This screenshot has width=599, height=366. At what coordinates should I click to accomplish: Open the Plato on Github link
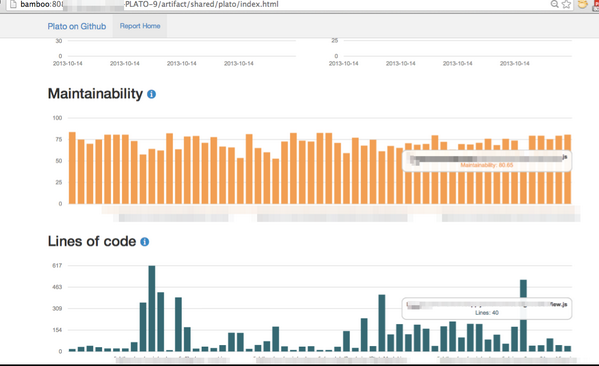tap(77, 26)
